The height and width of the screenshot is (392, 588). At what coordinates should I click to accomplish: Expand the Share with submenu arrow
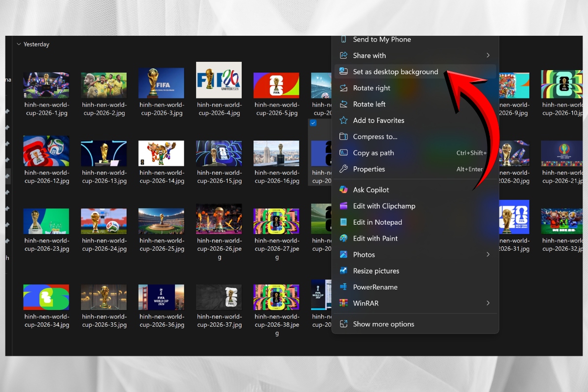pos(488,55)
